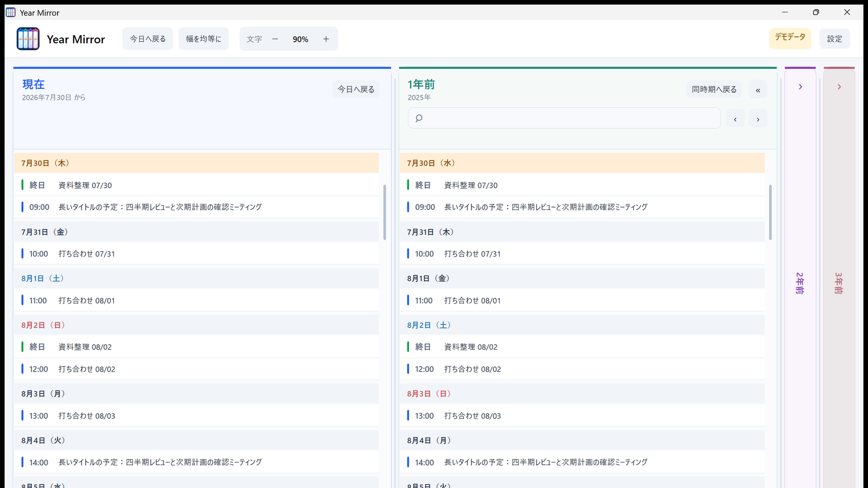Open 打ち合わせ 08/02 in 1年前 panel

tap(582, 369)
